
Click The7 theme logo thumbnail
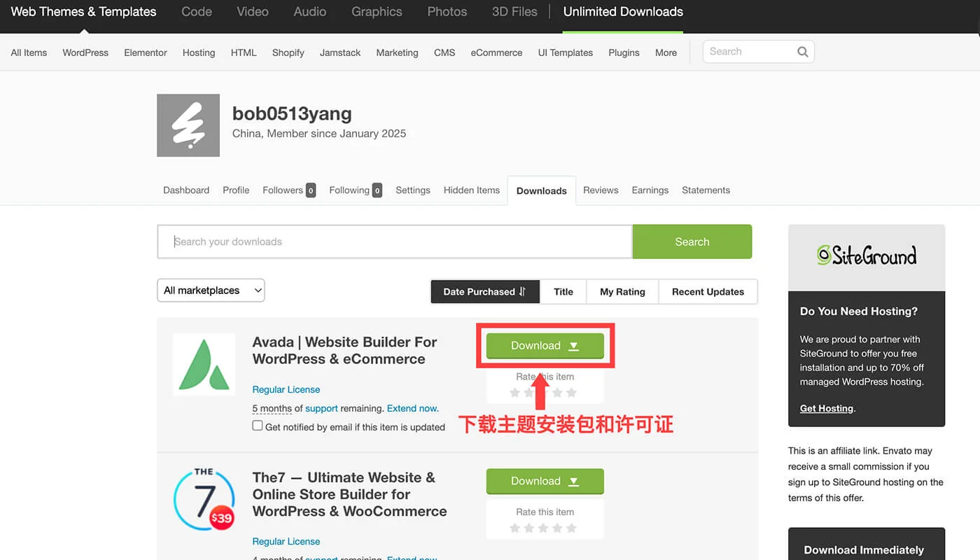point(204,499)
